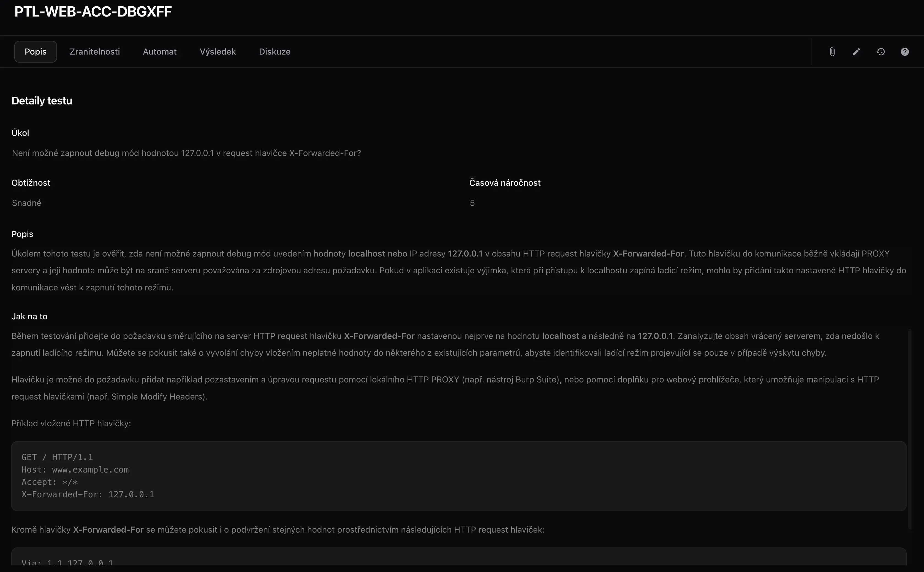Click the Kromě hlavičky X-Forwarded-For sentence
Image resolution: width=924 pixels, height=572 pixels.
click(278, 530)
